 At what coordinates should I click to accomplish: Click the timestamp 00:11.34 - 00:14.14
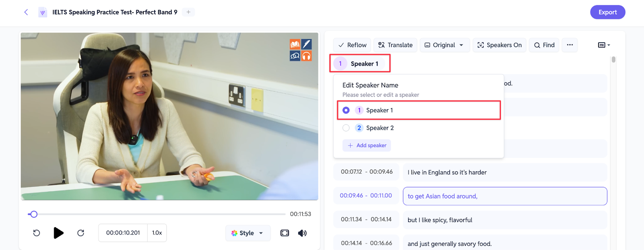[x=366, y=219]
